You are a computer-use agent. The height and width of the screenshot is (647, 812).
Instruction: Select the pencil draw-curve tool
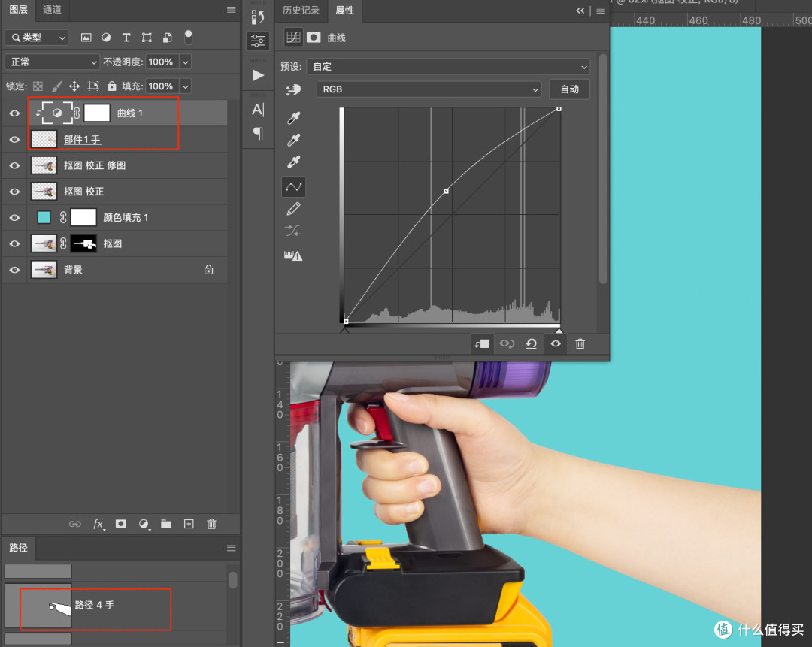click(294, 209)
